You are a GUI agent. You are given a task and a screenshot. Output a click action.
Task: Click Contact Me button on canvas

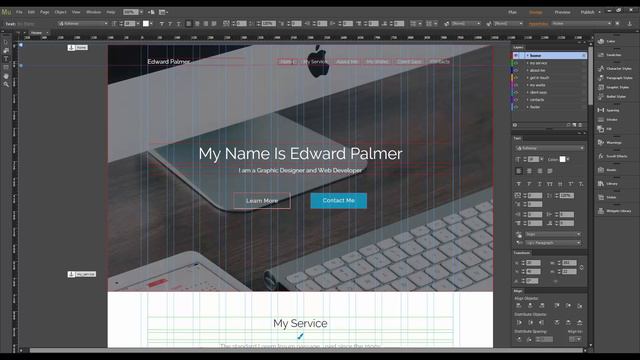(x=338, y=201)
